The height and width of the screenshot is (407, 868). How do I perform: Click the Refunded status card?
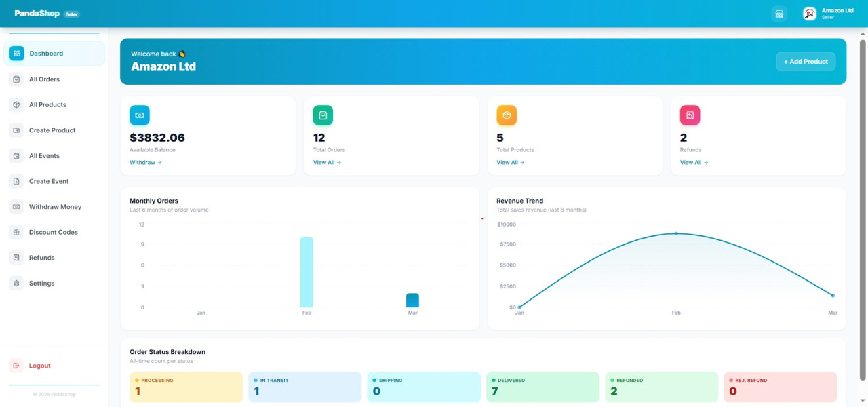(x=661, y=387)
